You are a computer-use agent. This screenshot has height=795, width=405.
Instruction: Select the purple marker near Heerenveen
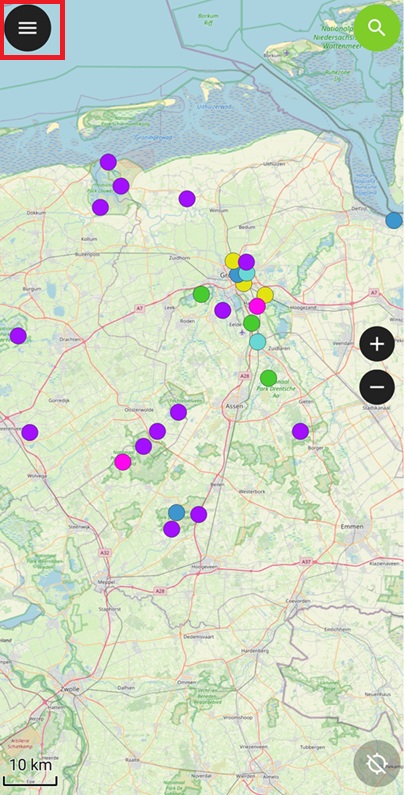pos(30,432)
